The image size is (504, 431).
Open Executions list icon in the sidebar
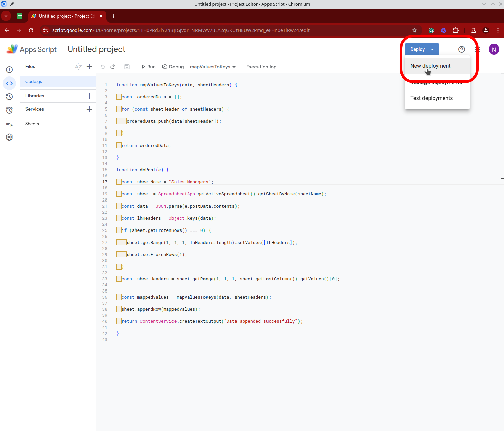(9, 124)
